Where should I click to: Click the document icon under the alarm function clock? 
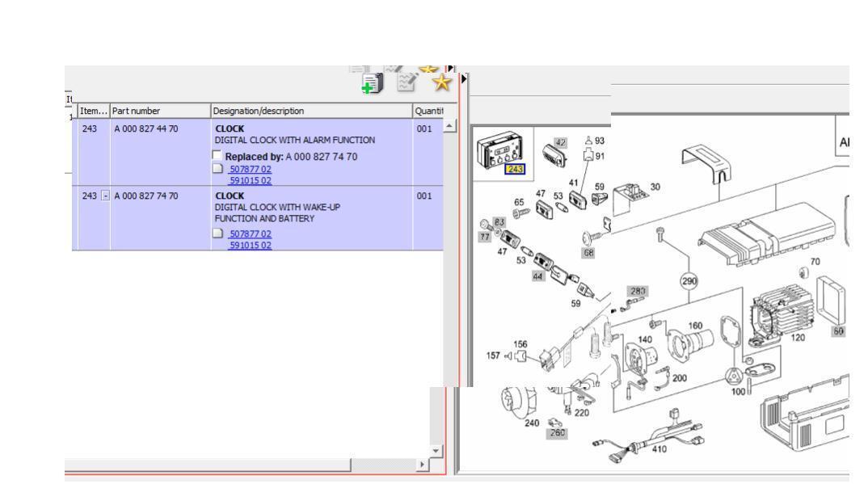coord(217,168)
